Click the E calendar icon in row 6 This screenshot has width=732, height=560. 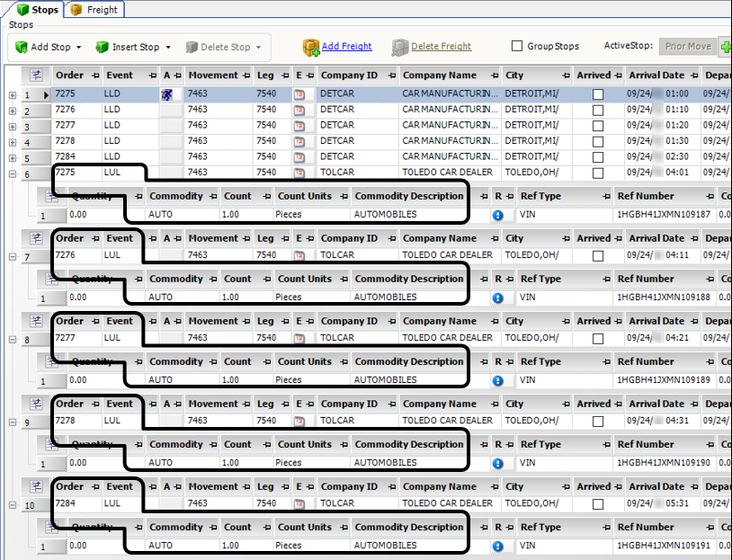pos(299,173)
